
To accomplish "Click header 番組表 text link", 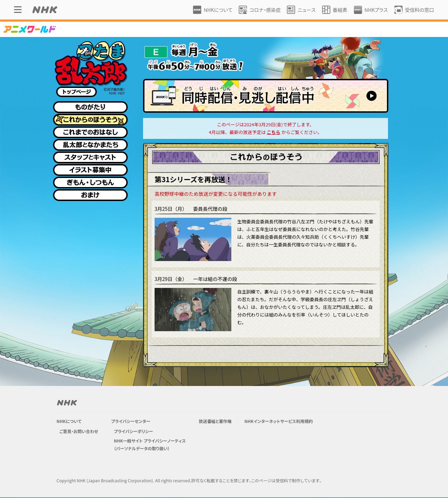I will pyautogui.click(x=340, y=10).
